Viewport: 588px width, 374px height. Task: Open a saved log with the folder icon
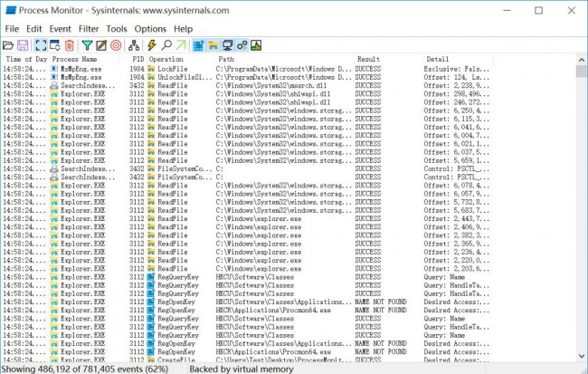click(x=8, y=45)
